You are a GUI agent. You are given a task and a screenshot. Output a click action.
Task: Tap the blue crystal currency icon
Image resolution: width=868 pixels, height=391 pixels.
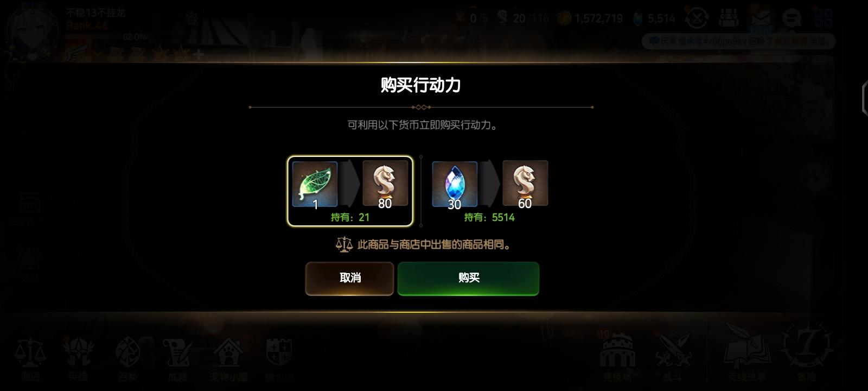point(455,184)
